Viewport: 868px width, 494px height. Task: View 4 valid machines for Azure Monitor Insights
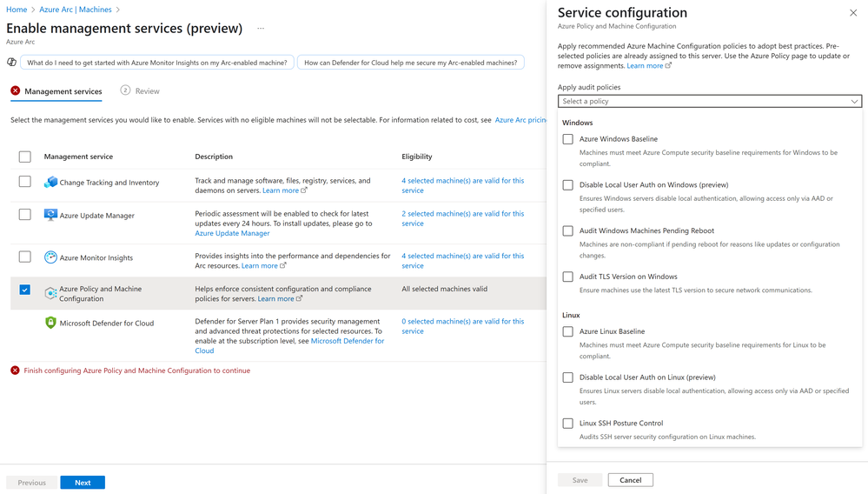463,261
